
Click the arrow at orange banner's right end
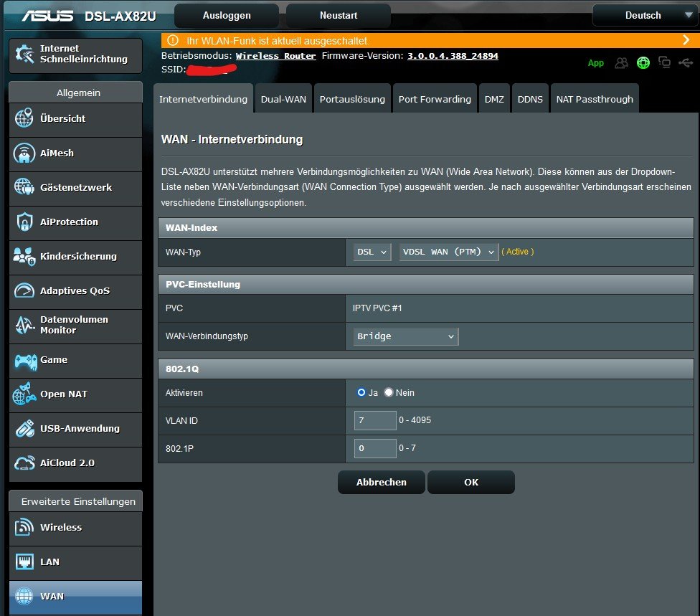[x=686, y=40]
